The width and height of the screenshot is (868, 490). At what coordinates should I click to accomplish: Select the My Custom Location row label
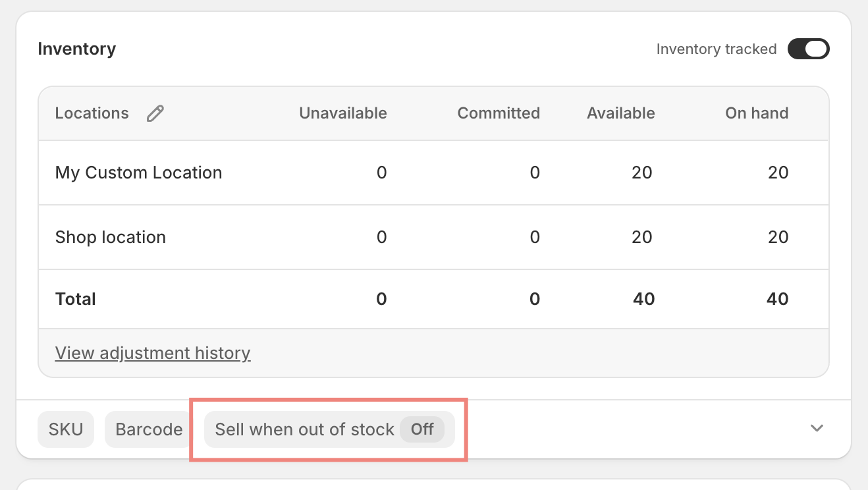[139, 173]
